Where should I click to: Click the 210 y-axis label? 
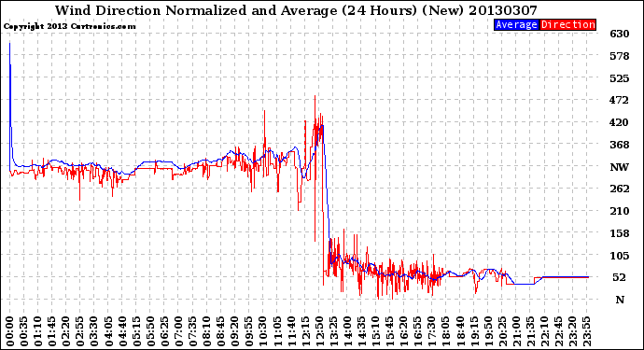[x=620, y=211]
